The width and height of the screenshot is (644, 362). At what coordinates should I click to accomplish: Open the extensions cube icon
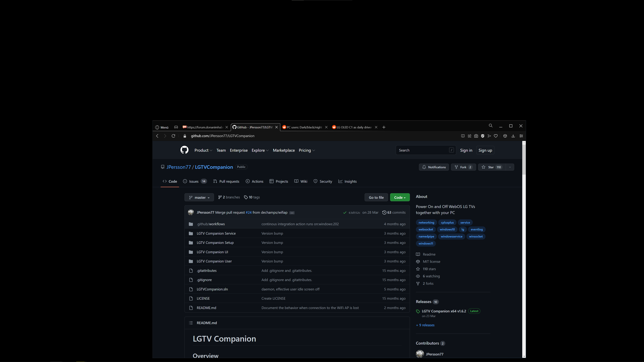[x=505, y=136]
